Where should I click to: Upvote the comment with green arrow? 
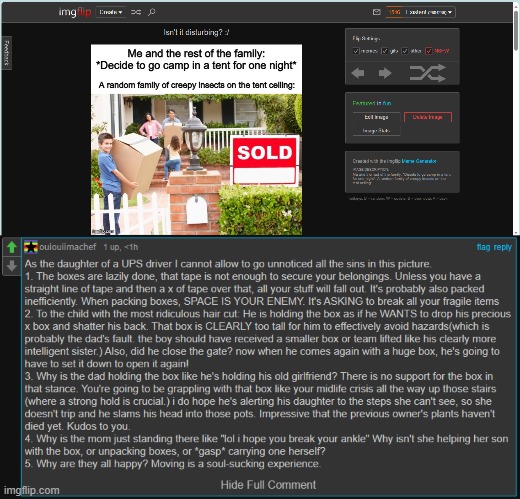point(12,247)
